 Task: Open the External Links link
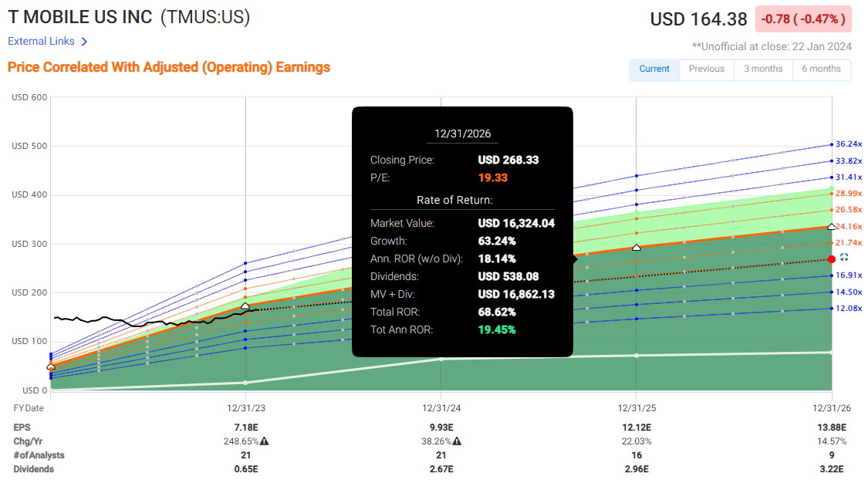tap(42, 42)
